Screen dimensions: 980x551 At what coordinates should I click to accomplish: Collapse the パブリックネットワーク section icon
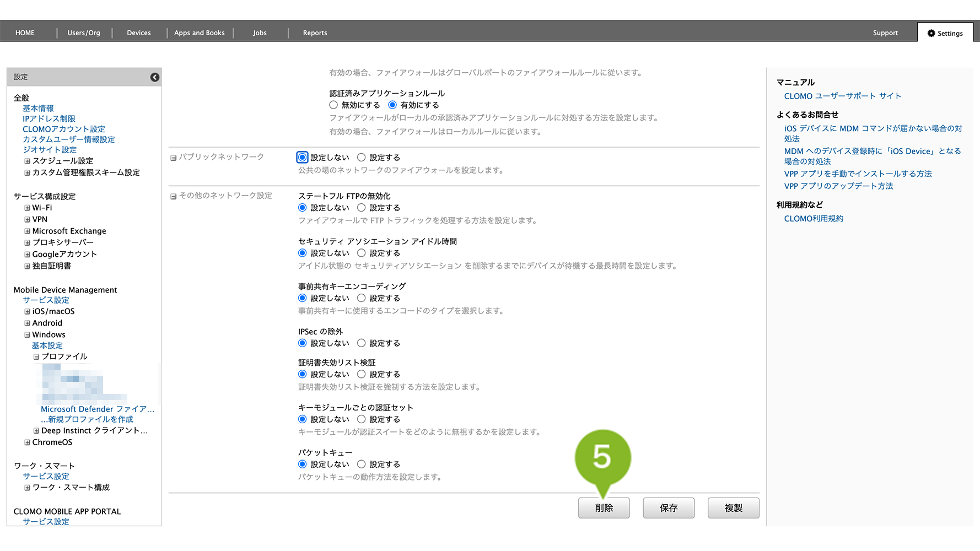pyautogui.click(x=173, y=158)
